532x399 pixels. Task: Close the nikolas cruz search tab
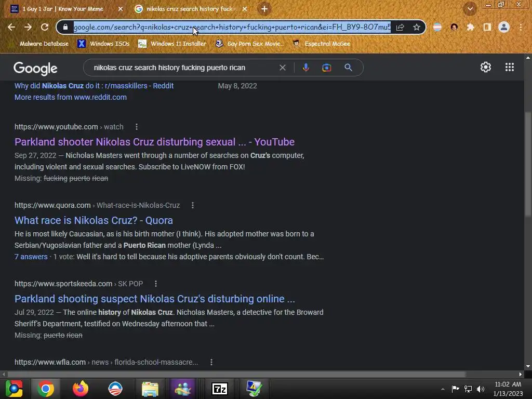click(245, 9)
